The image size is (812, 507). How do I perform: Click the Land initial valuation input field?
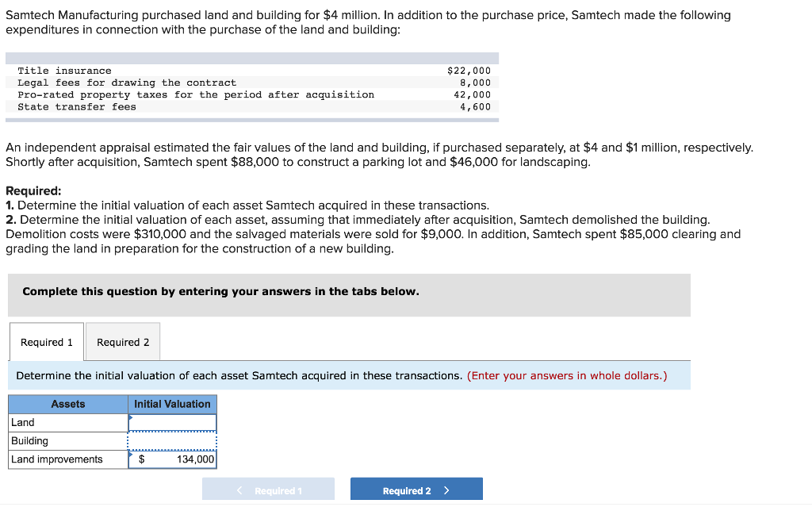point(172,422)
